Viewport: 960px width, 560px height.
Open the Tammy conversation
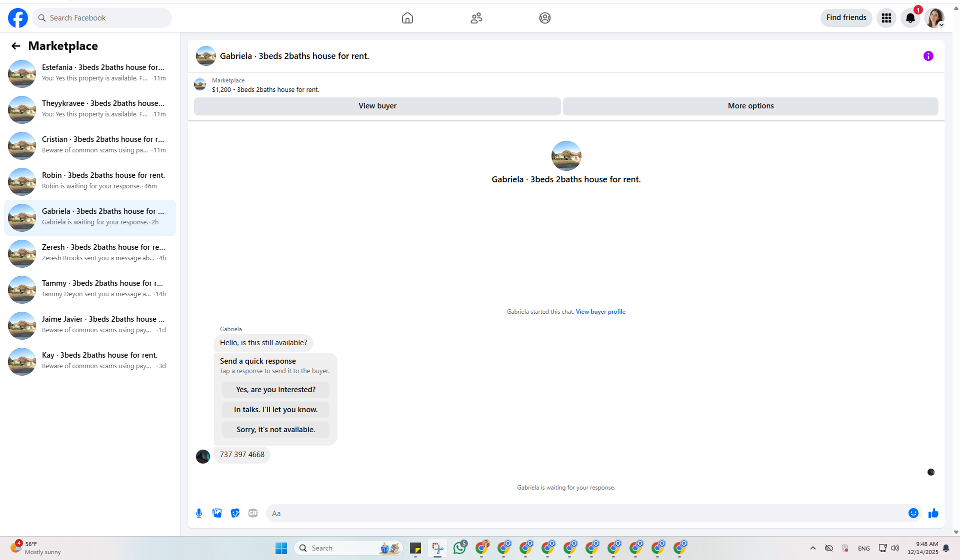pyautogui.click(x=90, y=289)
